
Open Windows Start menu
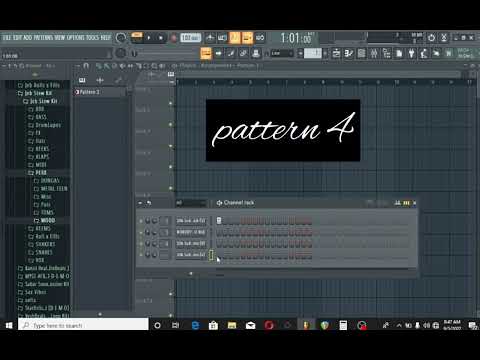(x=9, y=325)
